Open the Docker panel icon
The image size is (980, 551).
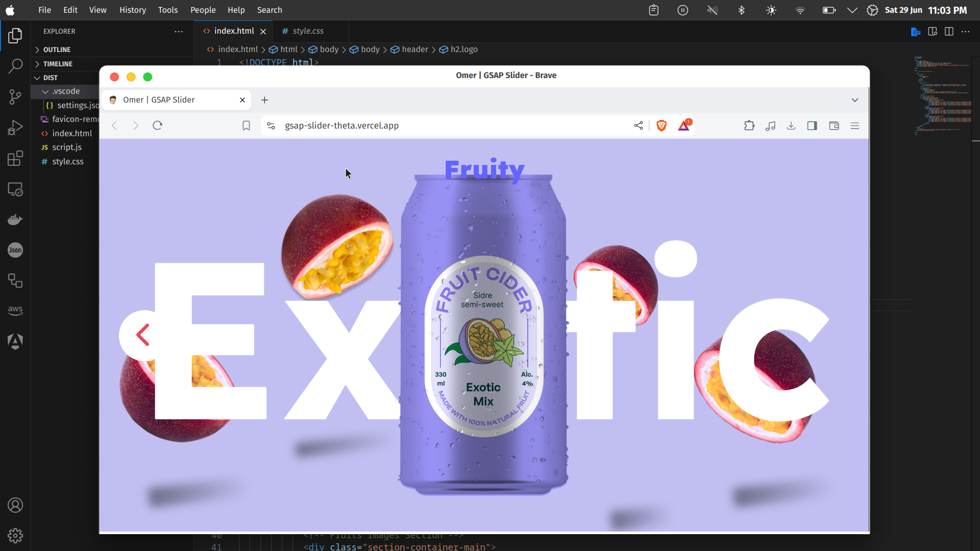[15, 219]
